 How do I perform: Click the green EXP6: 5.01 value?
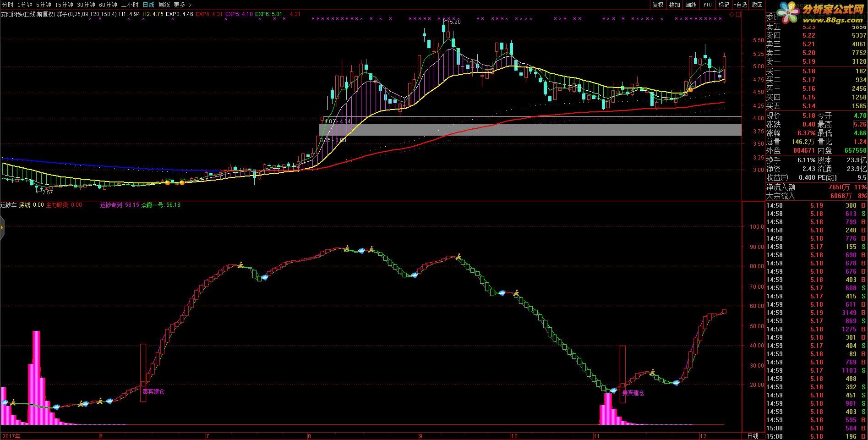(x=268, y=14)
